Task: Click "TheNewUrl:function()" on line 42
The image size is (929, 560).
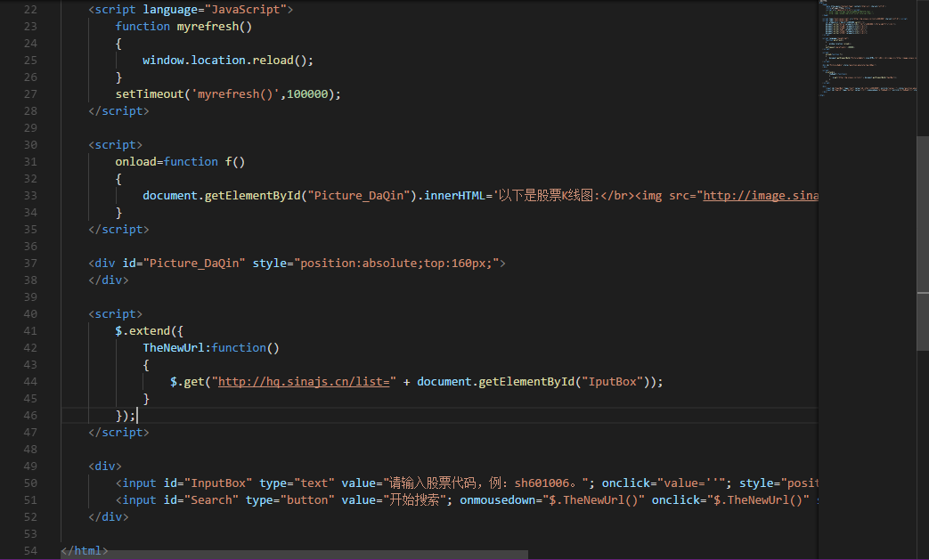Action: tap(211, 348)
